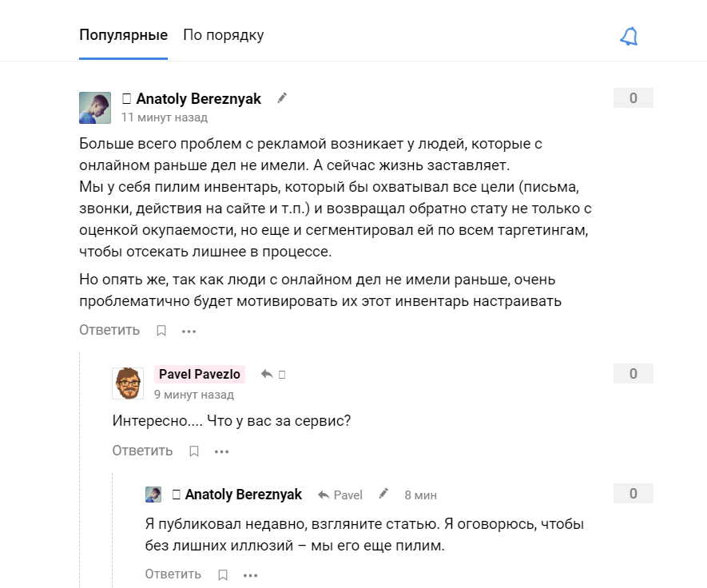
Task: Open the Pavel Pavezlo profile name link
Action: (199, 374)
